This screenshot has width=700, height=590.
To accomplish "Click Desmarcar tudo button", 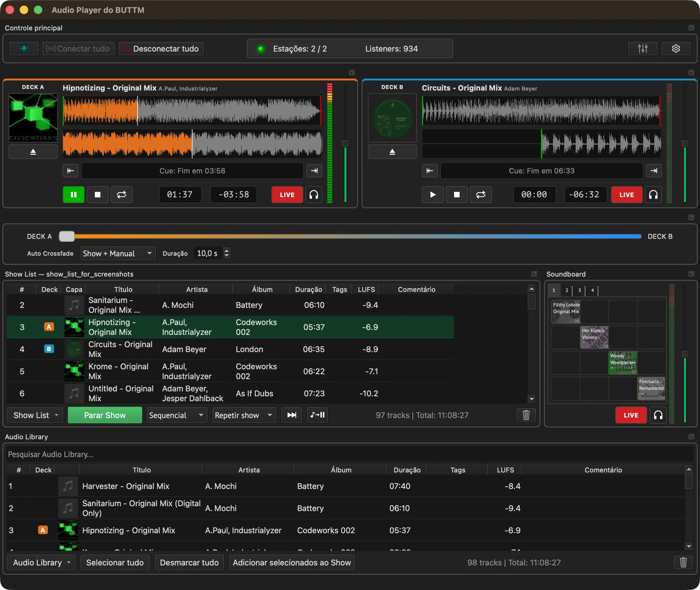I will (x=189, y=563).
